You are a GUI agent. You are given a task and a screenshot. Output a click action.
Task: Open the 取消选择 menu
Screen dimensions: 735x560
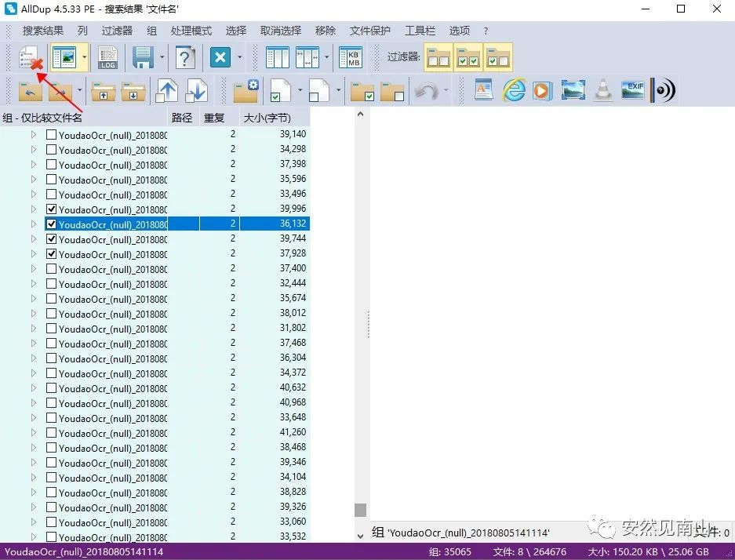pyautogui.click(x=281, y=31)
